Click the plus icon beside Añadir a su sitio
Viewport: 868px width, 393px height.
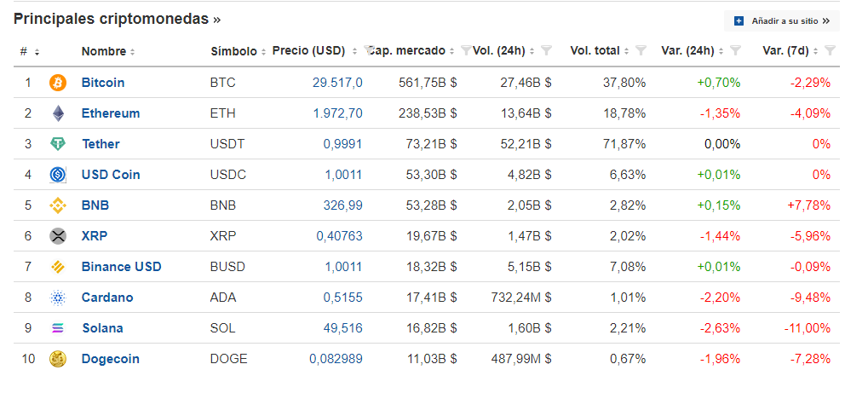tap(739, 21)
